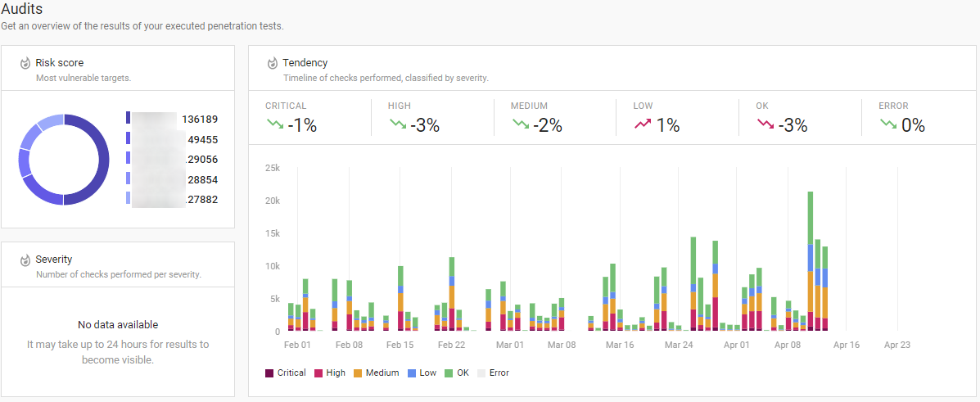
Task: Toggle the Error series in legend
Action: coord(493,373)
